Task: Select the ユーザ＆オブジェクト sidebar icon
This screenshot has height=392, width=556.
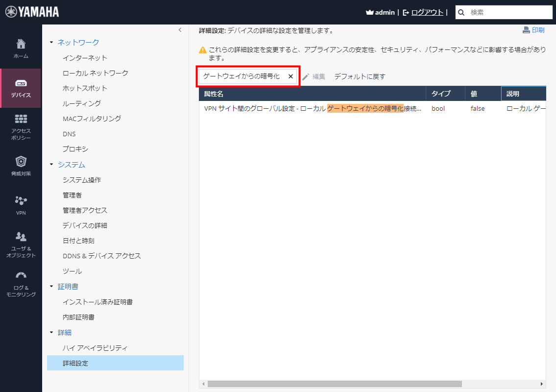Action: click(21, 237)
